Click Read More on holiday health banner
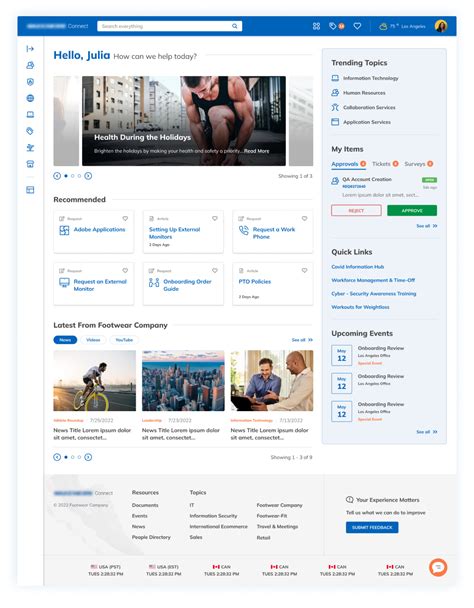The image size is (474, 608). coord(256,151)
